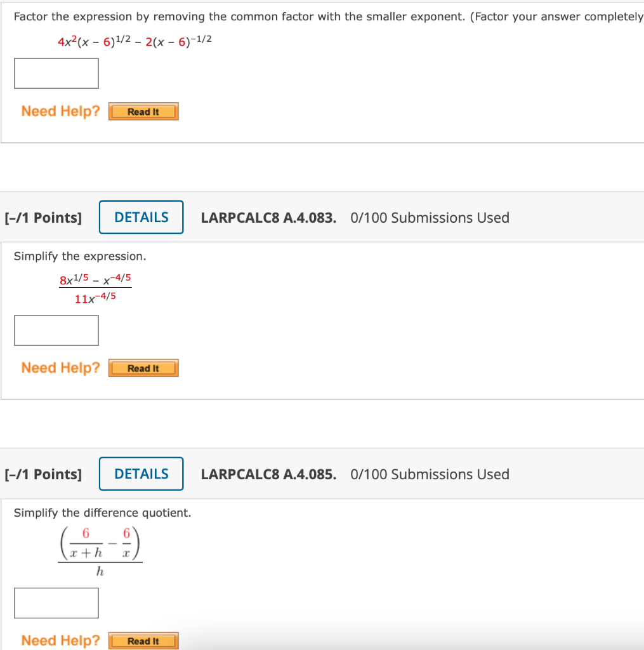Click 0/100 Submissions Used for A.4.085
644x650 pixels.
point(429,474)
